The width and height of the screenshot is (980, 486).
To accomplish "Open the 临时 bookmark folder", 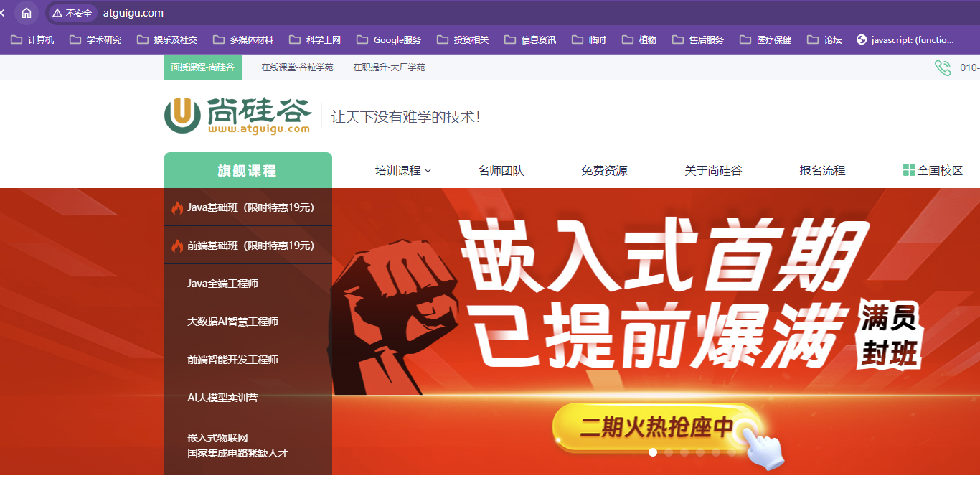I will pos(588,40).
